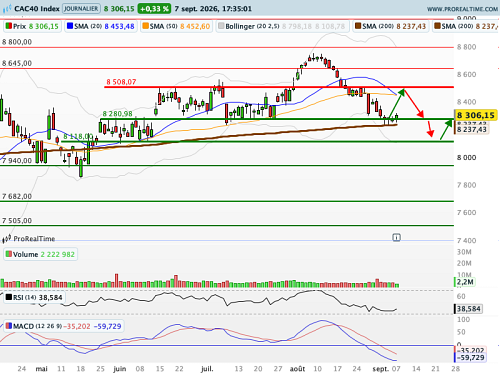Click the 8 645,00 level label
The height and width of the screenshot is (375, 500).
pyautogui.click(x=17, y=63)
